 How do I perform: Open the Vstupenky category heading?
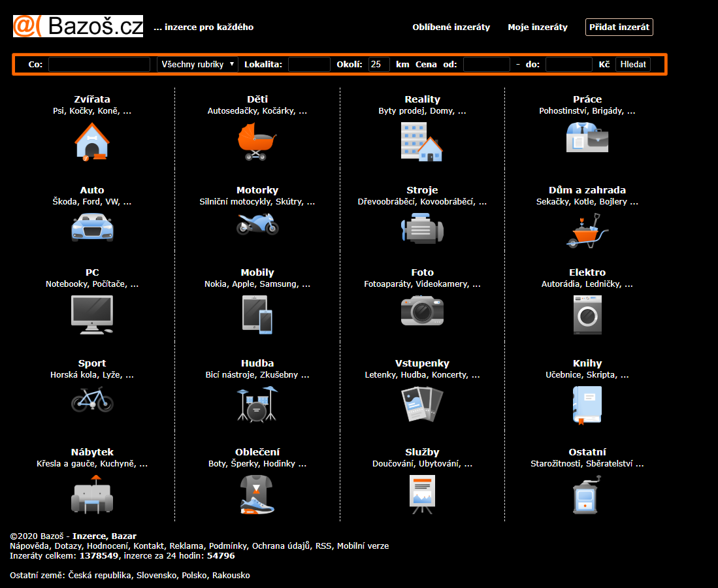(x=422, y=363)
